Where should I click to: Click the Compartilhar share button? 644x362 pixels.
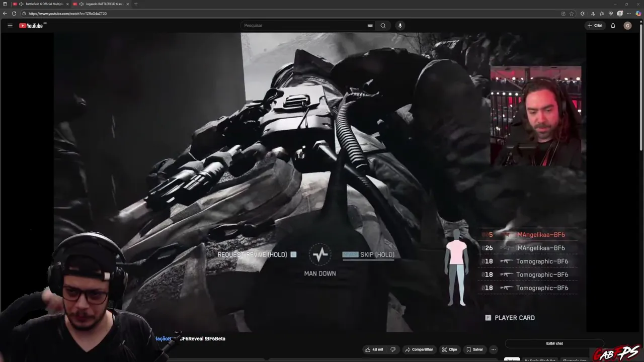(419, 349)
